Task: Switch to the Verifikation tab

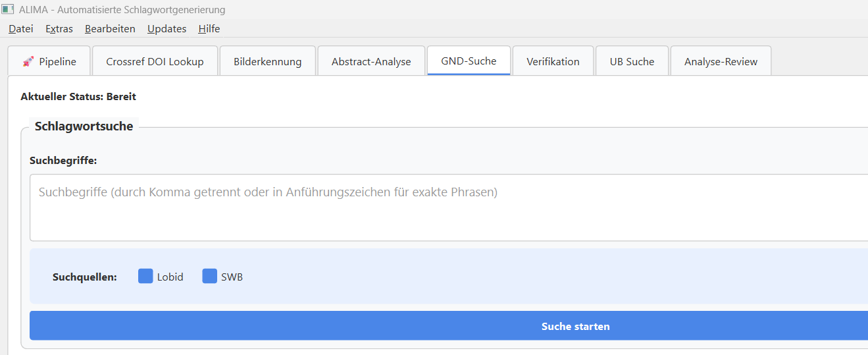Action: click(x=553, y=61)
